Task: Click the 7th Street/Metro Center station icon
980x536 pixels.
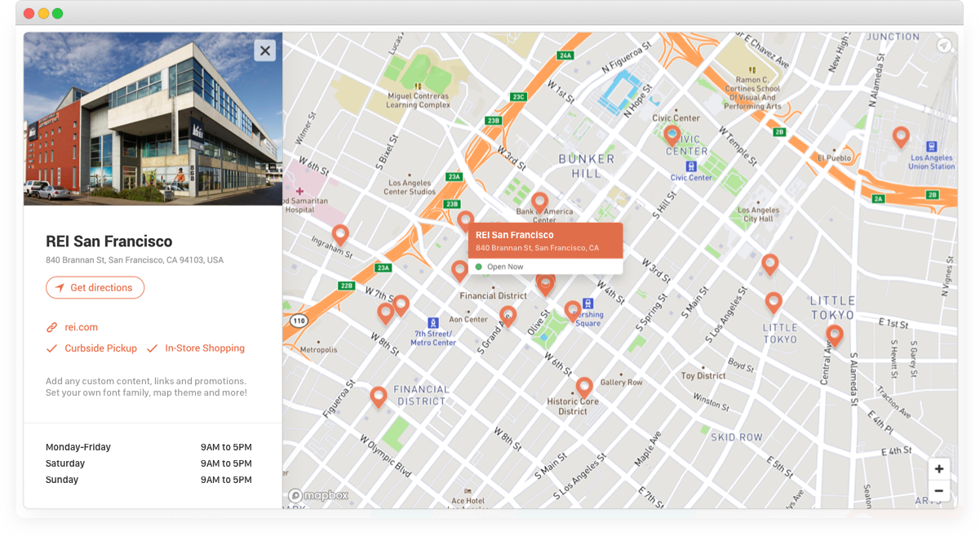Action: tap(432, 322)
